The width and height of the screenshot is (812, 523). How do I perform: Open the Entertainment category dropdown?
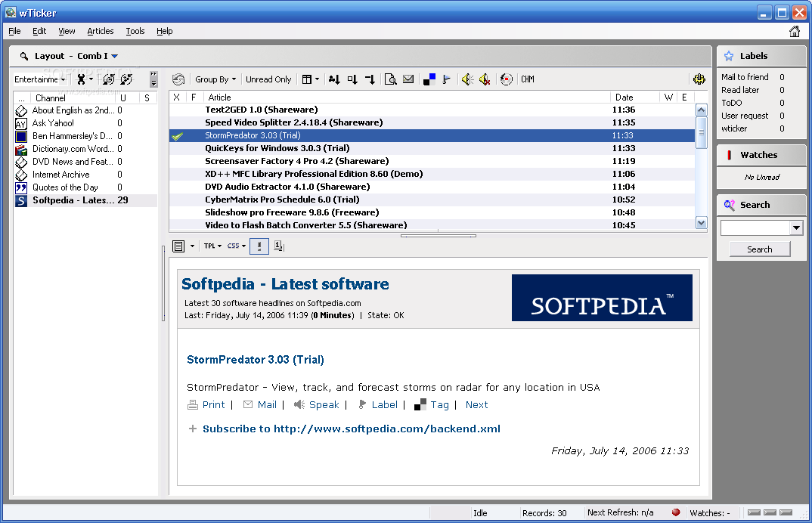click(40, 79)
